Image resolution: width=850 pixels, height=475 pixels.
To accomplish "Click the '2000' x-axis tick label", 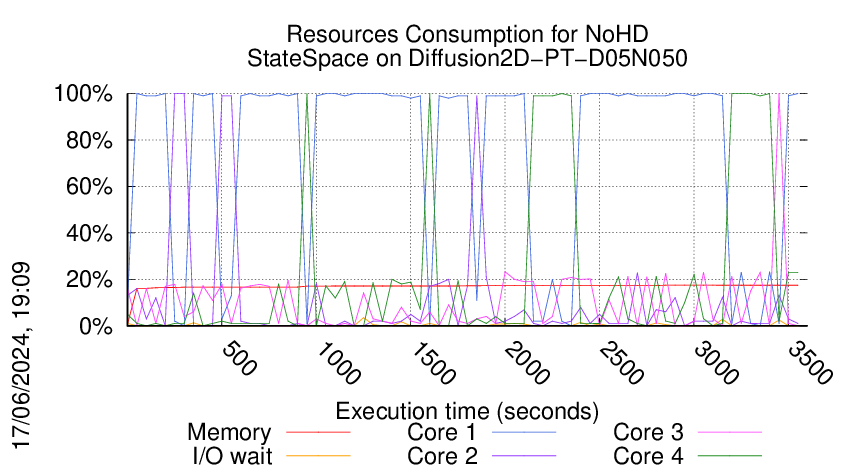I will (527, 363).
